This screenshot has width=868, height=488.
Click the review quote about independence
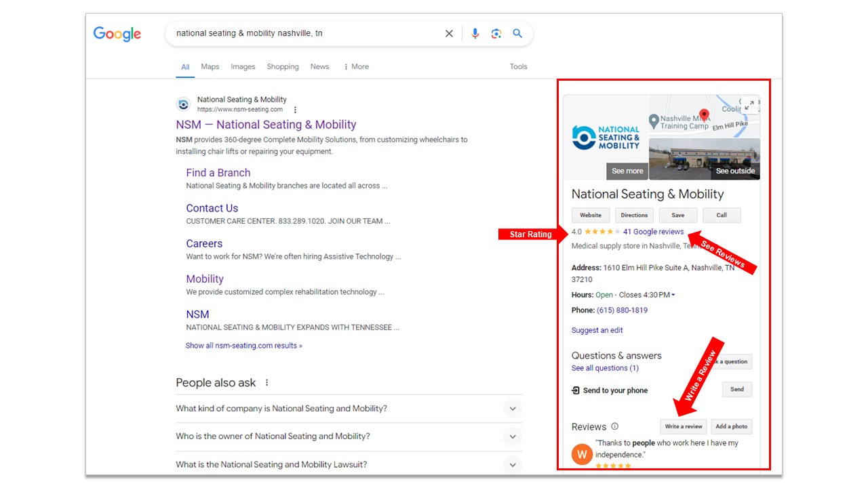(667, 449)
